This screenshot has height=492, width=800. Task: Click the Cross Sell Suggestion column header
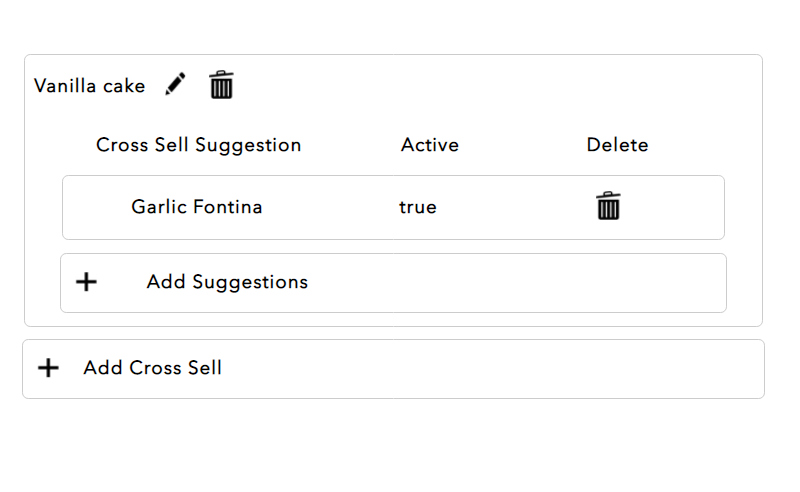(x=198, y=145)
